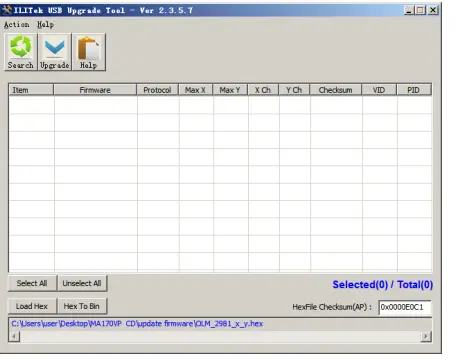This screenshot has height=361, width=457.
Task: Minimize the Upgrade Tool window
Action: pyautogui.click(x=409, y=10)
